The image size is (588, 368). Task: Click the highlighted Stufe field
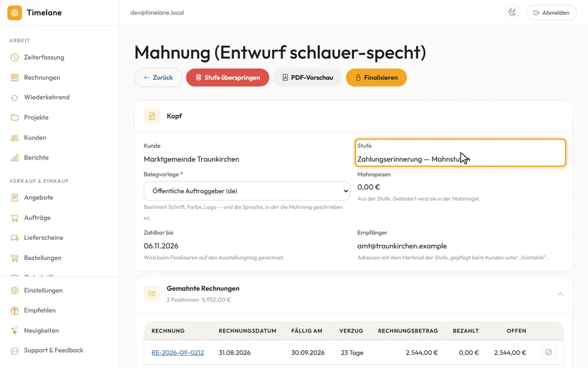[x=460, y=153]
